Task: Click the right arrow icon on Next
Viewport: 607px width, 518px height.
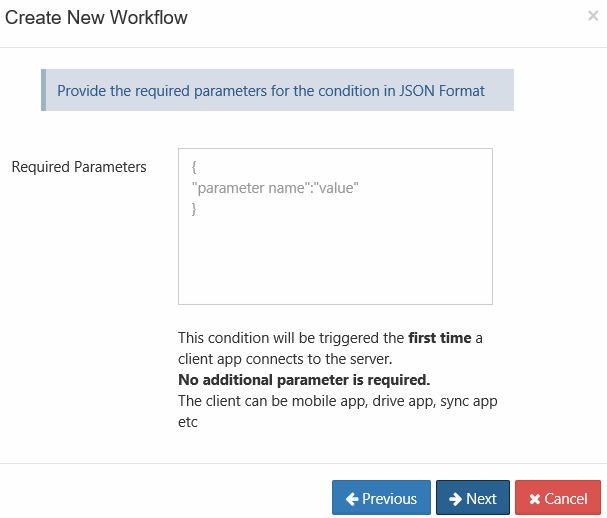Action: coord(455,498)
